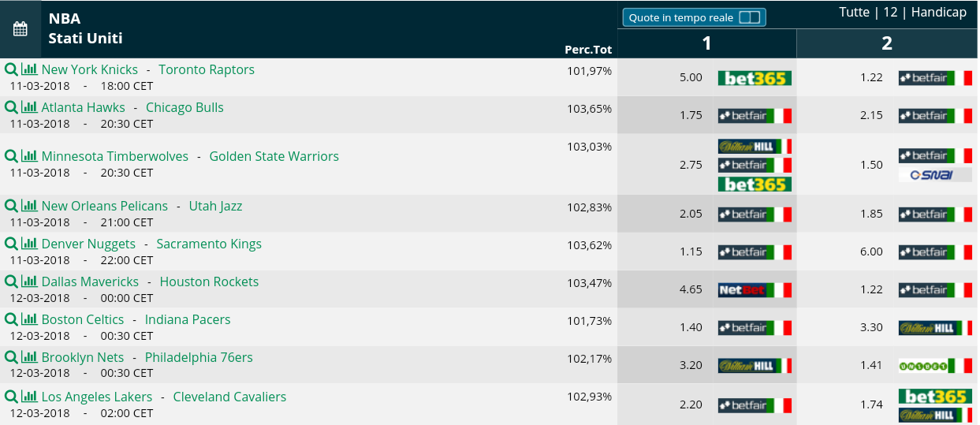Open bar chart stats for Los Angeles Lakers

[29, 397]
